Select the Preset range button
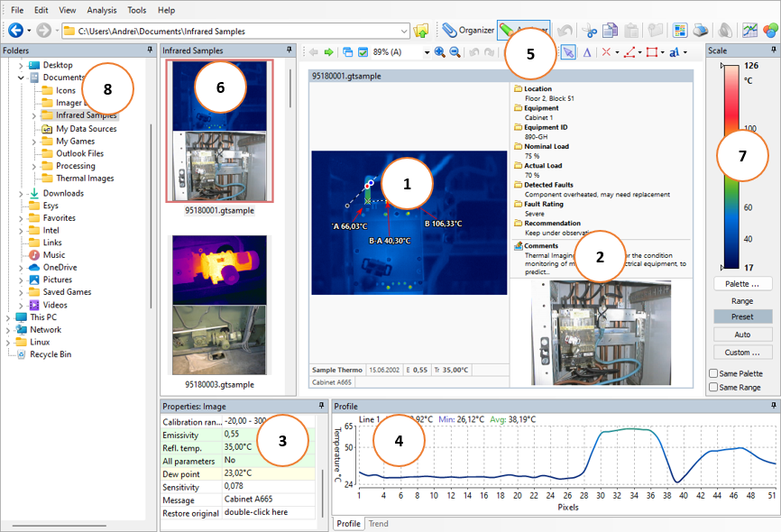The height and width of the screenshot is (532, 781). pyautogui.click(x=742, y=316)
